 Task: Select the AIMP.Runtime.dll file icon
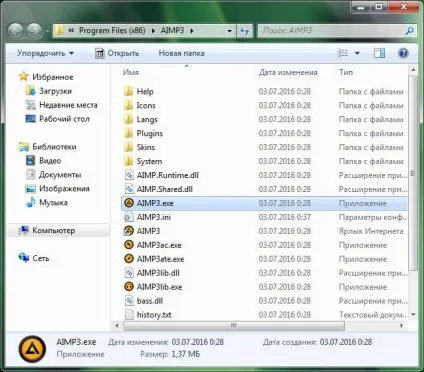tap(129, 175)
